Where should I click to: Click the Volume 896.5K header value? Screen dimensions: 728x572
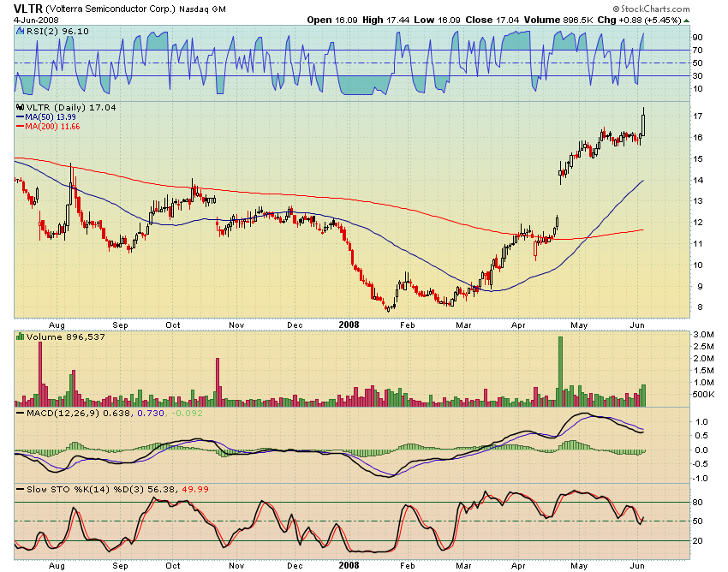[x=558, y=20]
